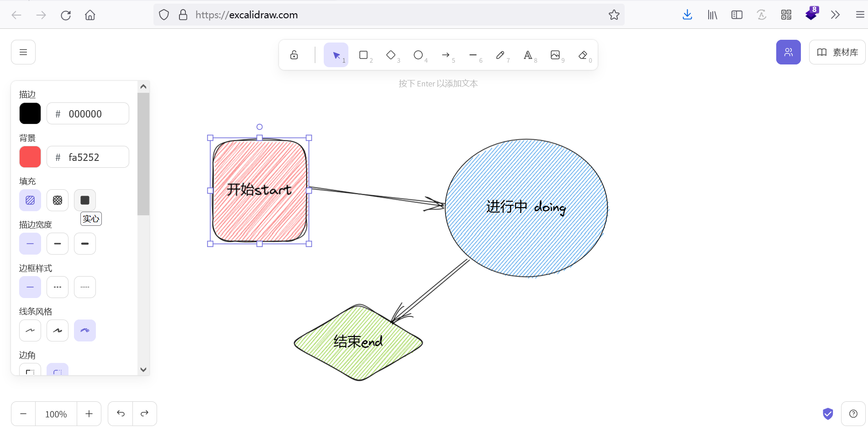Click the properties panel scrollbar thumb
Screen dimensions: 868x437
(143, 154)
